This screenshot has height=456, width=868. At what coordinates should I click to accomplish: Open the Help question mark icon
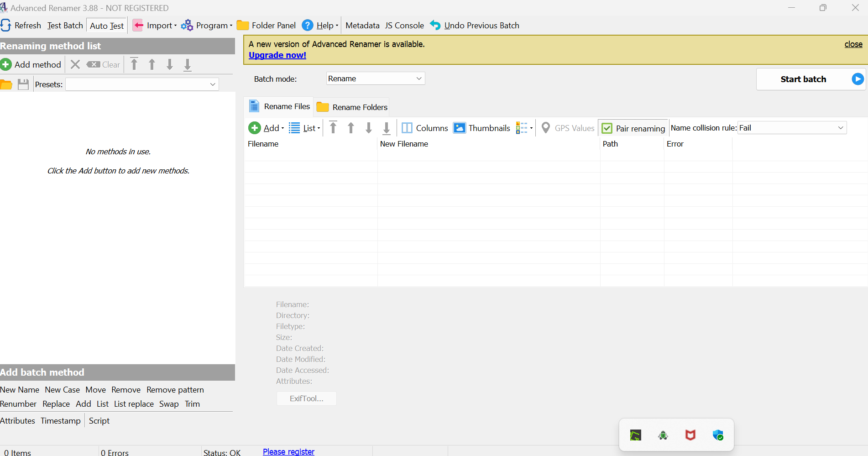click(308, 26)
